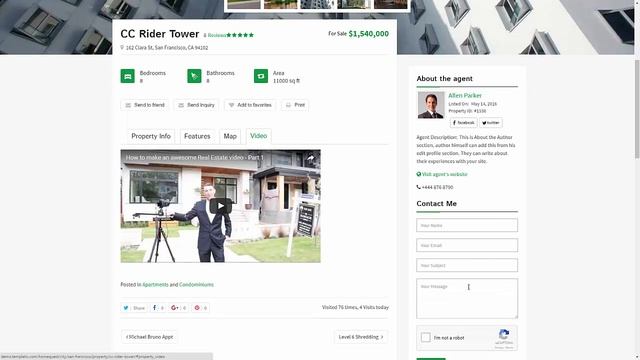The image size is (640, 360).
Task: Click the green Bedrooms icon
Action: pos(127,76)
